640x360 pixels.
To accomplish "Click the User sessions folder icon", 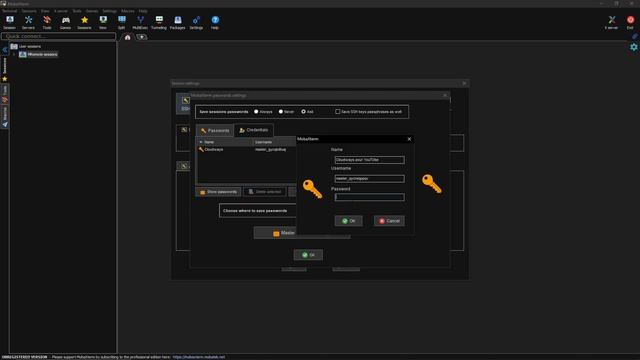I will pyautogui.click(x=14, y=46).
